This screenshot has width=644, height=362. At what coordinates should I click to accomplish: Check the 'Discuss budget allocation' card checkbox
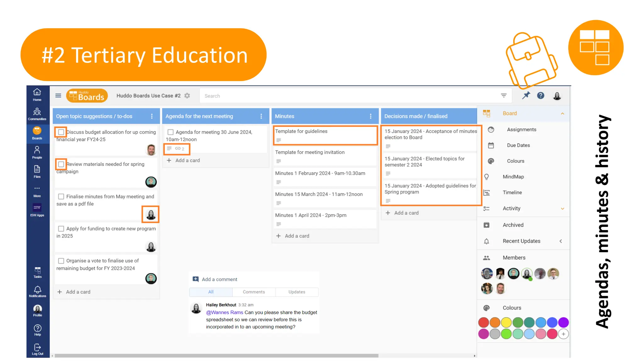(x=61, y=132)
